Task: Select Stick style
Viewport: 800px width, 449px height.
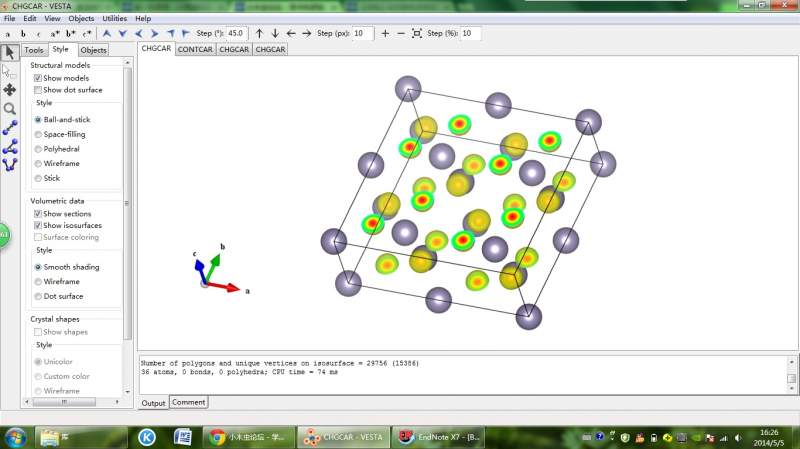Action: pos(38,179)
